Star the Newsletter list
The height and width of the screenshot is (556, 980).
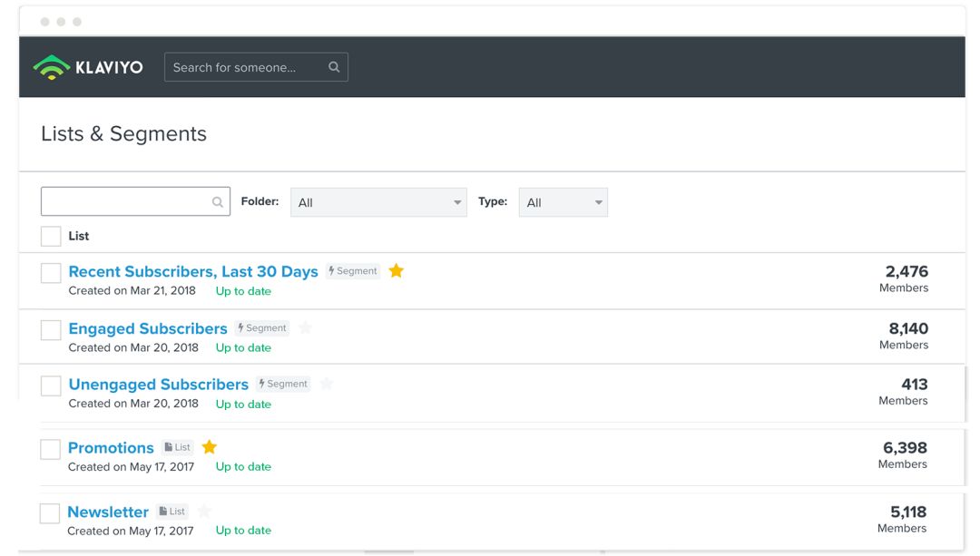point(204,511)
